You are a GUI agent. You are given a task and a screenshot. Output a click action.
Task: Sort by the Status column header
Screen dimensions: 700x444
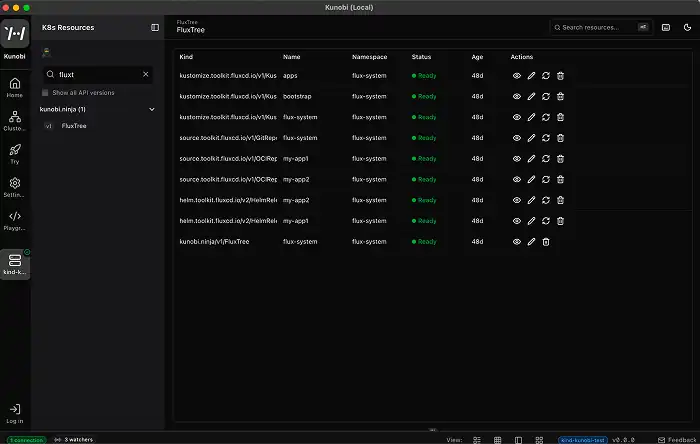(421, 57)
